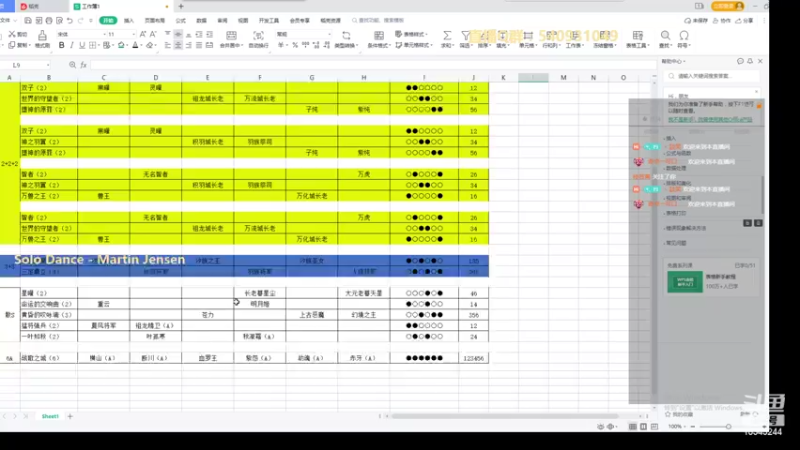Click the percent style icon

point(295,45)
